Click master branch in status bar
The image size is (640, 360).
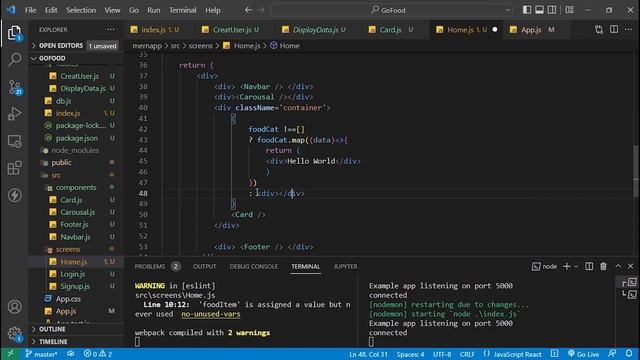click(x=41, y=354)
